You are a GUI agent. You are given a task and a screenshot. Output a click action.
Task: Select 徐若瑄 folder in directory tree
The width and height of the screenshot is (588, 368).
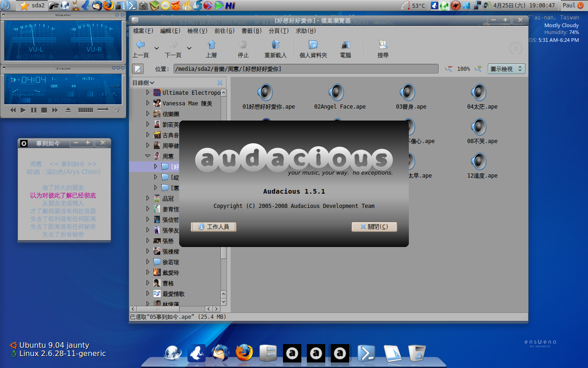tap(170, 262)
